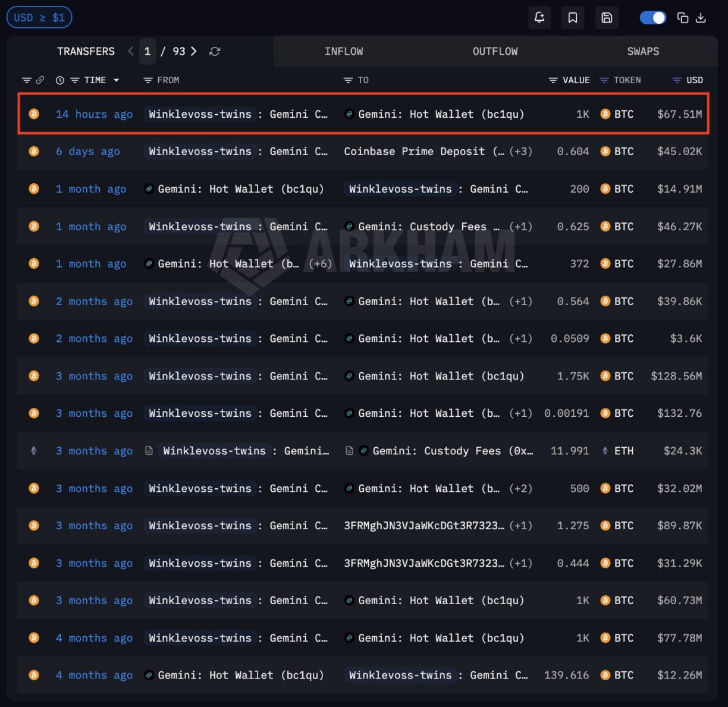This screenshot has height=707, width=728.
Task: Go to the next transfers page
Action: [193, 51]
